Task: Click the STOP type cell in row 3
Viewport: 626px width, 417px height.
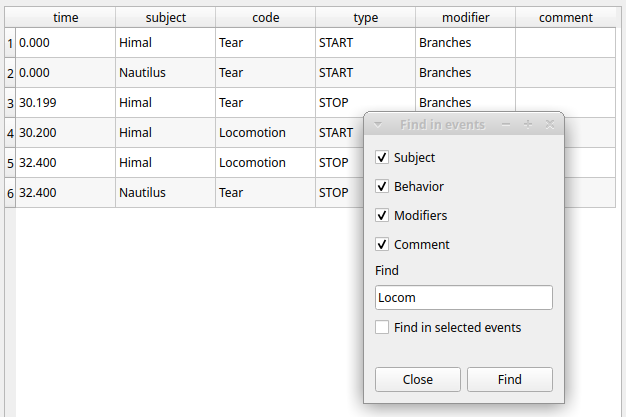Action: tap(366, 103)
